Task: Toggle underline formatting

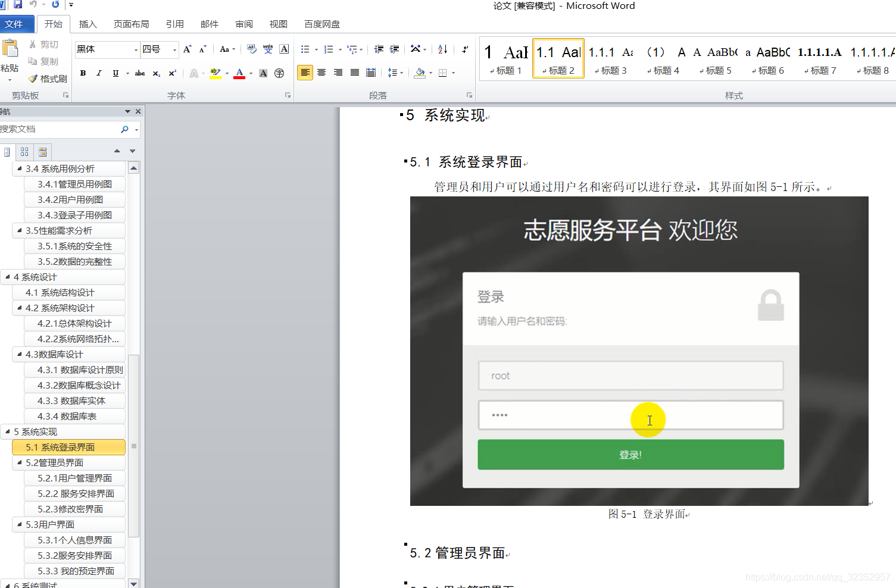Action: coord(115,73)
